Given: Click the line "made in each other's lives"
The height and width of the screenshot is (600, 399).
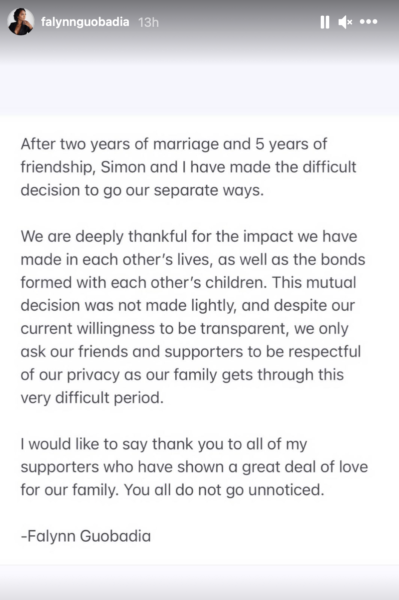Looking at the screenshot, I should click(193, 259).
